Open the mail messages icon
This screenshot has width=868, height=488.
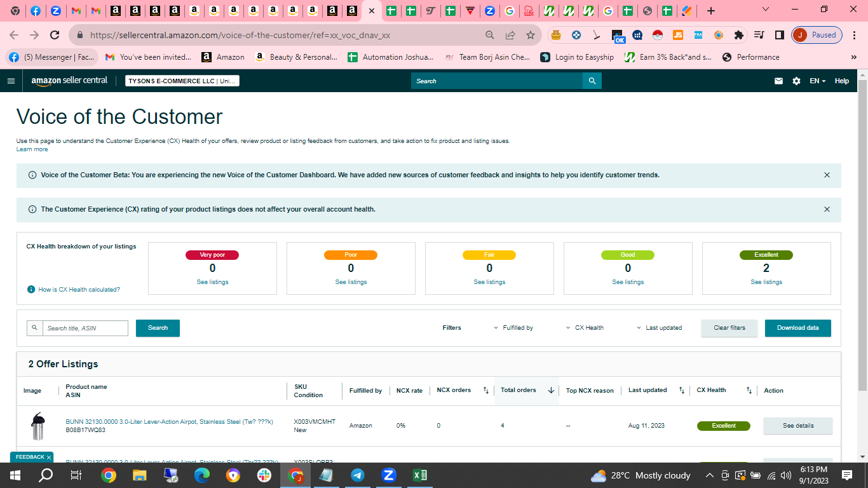point(778,81)
